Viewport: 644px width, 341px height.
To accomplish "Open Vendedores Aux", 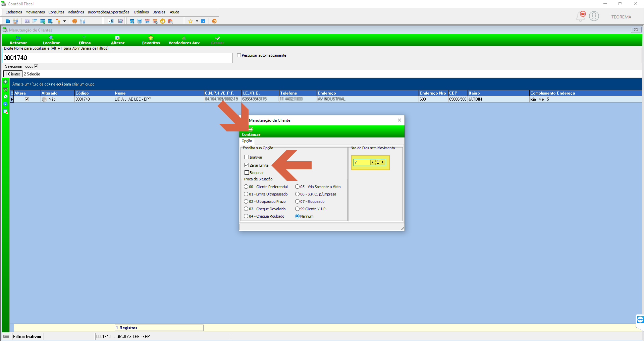I will 184,40.
